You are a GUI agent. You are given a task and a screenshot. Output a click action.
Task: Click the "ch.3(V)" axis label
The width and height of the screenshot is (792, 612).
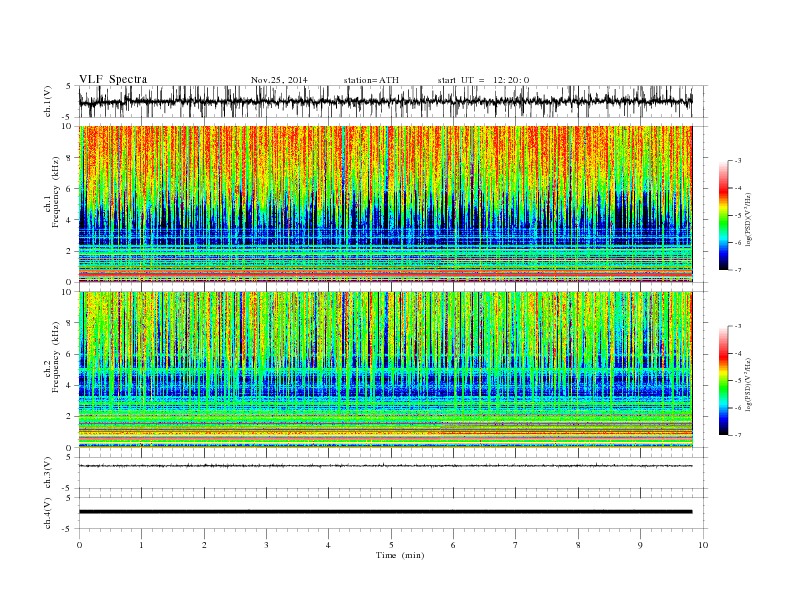[x=48, y=472]
